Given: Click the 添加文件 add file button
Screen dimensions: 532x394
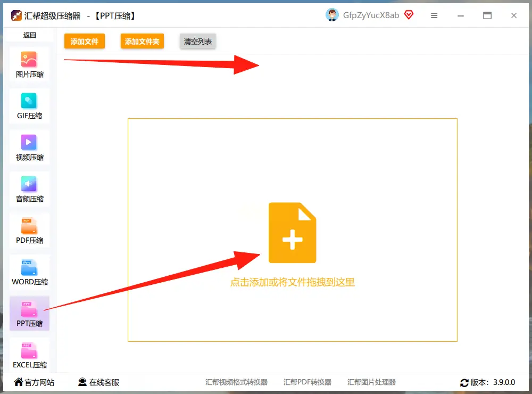Looking at the screenshot, I should pos(84,40).
